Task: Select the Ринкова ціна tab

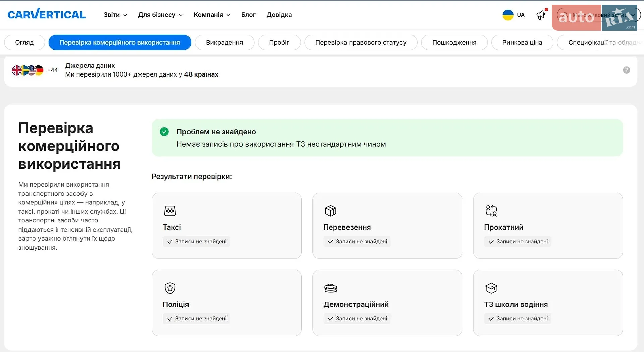Action: point(522,43)
